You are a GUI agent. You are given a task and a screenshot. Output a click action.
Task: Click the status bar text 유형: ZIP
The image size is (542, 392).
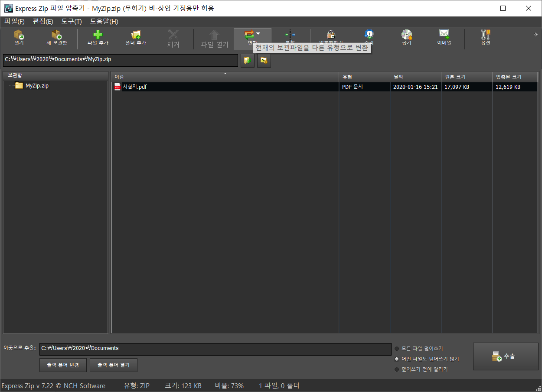(x=137, y=386)
